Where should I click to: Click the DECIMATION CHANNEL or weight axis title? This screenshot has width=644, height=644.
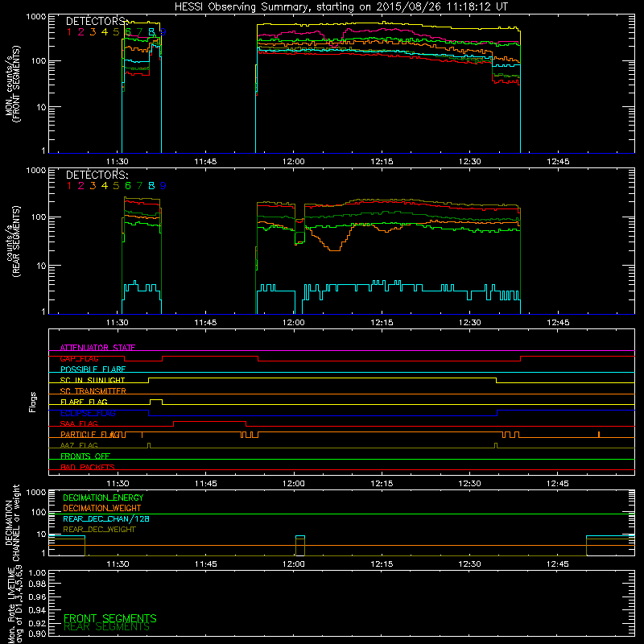click(12, 522)
